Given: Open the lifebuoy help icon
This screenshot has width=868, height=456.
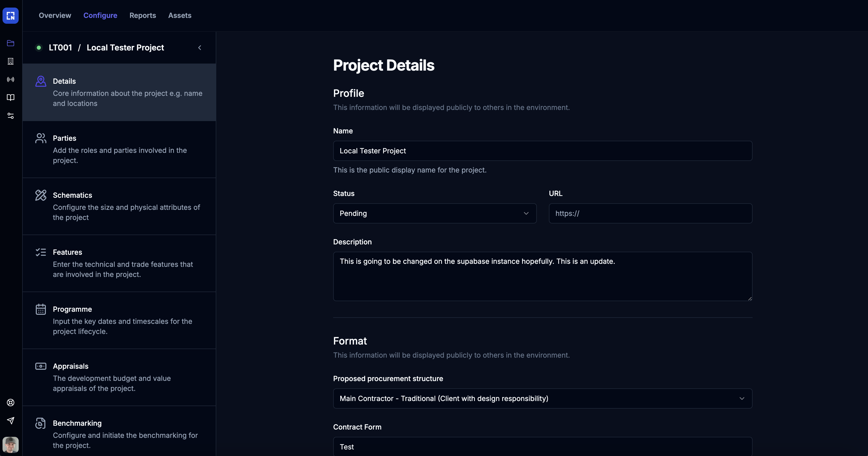Looking at the screenshot, I should pos(10,402).
